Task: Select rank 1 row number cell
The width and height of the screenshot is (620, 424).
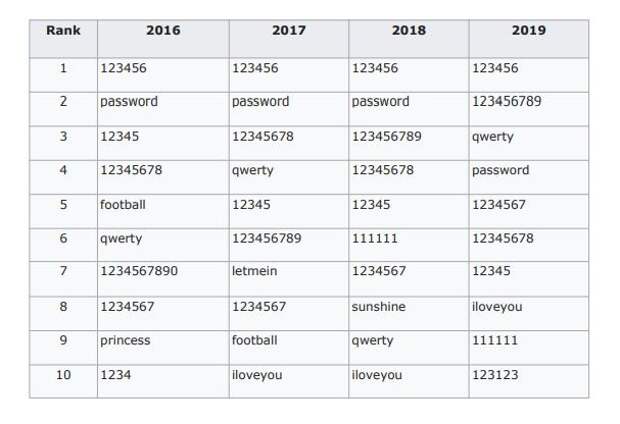Action: pos(63,75)
